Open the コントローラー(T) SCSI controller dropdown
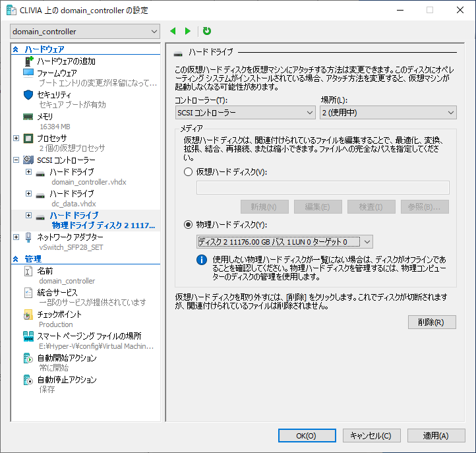The image size is (476, 453). point(245,113)
